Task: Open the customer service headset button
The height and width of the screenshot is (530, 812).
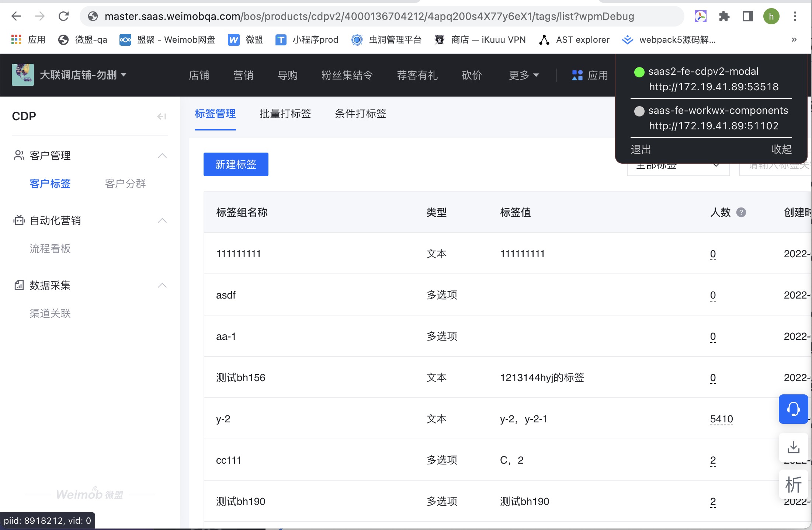Action: (x=793, y=409)
